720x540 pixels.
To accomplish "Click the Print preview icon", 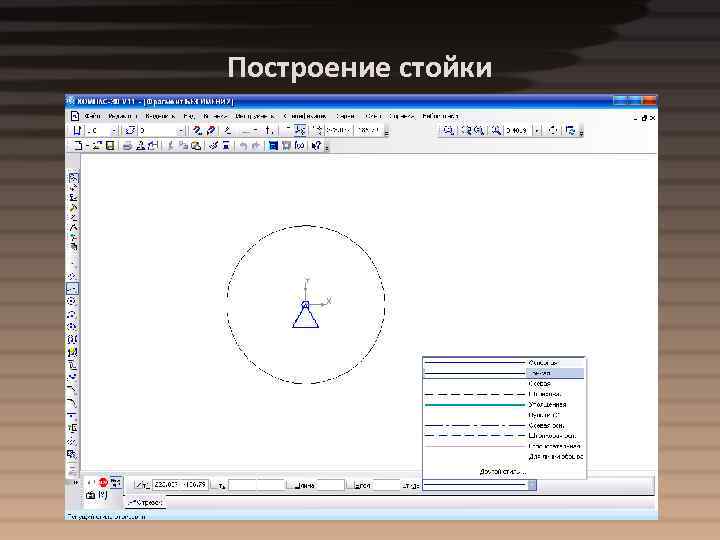I will tap(141, 146).
